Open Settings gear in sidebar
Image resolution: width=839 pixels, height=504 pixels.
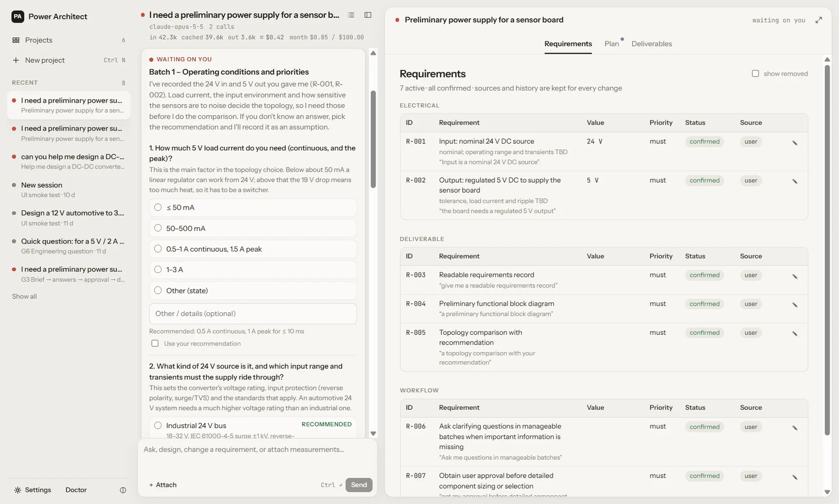click(x=18, y=490)
